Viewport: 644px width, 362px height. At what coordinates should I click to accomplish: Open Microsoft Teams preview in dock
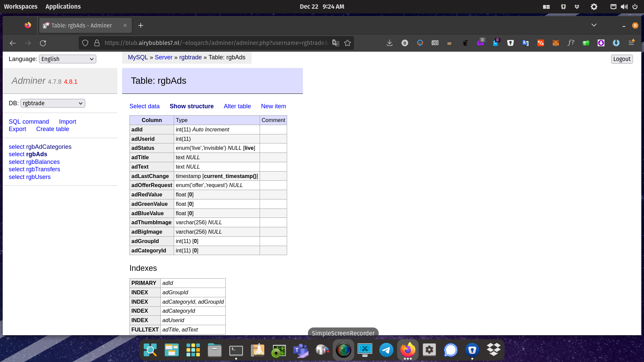tap(301, 350)
